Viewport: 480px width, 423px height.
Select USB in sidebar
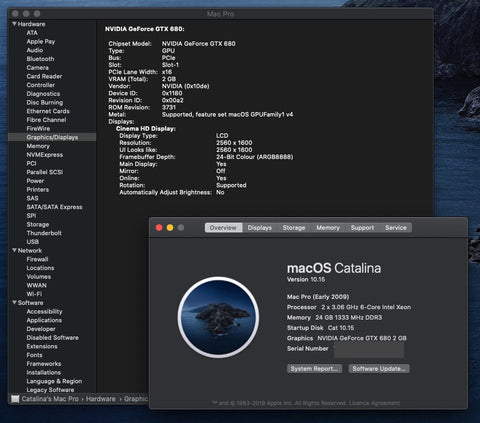tap(33, 242)
